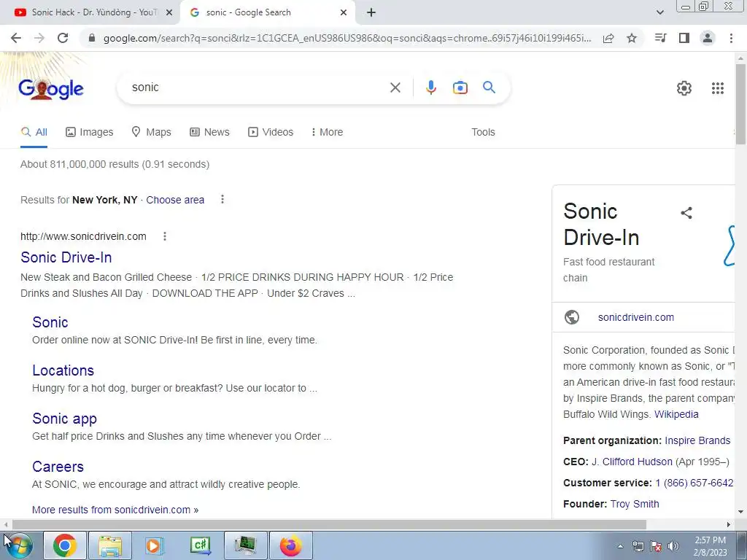Switch to Images results
Screen dimensions: 747x560
click(x=90, y=133)
